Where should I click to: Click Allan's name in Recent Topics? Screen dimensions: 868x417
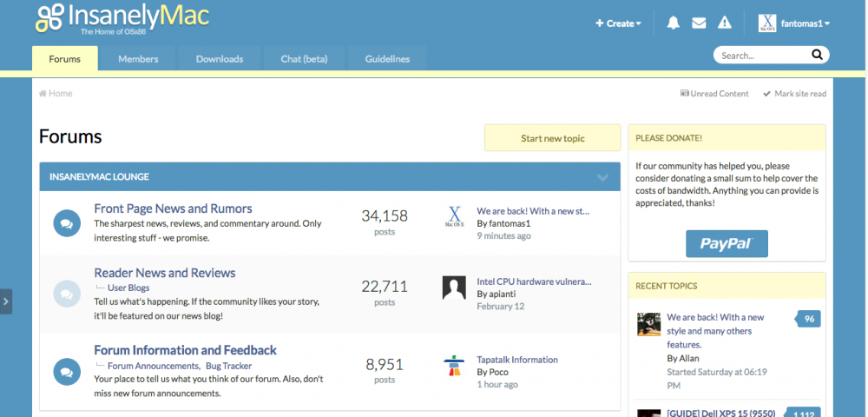coord(688,358)
